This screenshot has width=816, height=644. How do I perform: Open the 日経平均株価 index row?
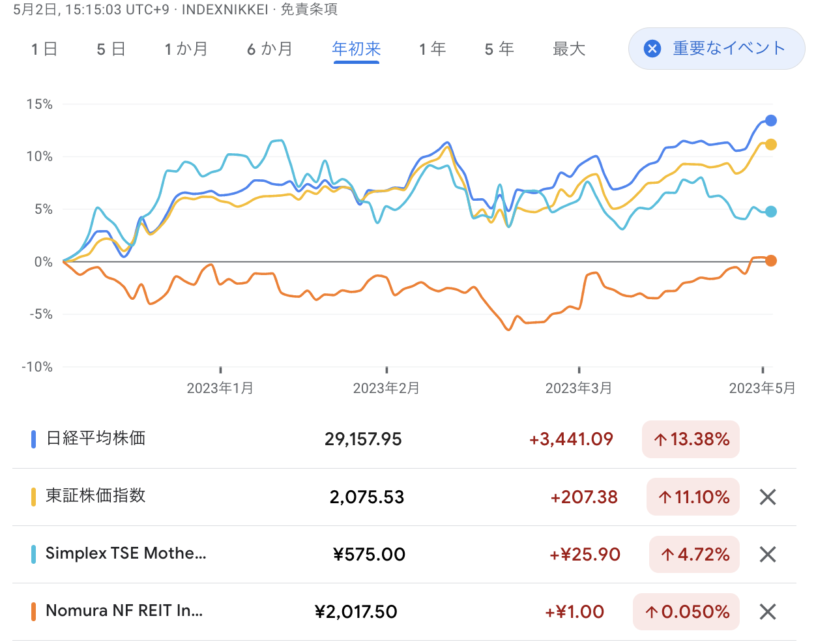[x=96, y=439]
